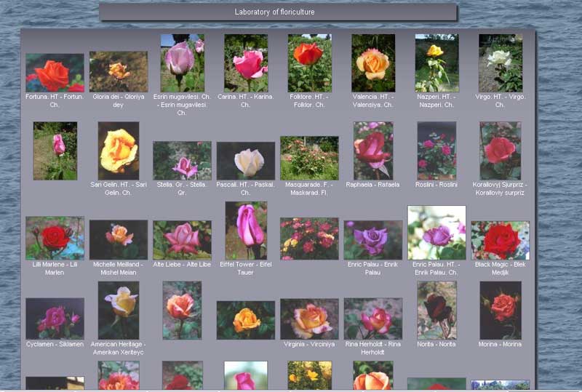
Task: Click the Eiffel Tower rose image
Action: click(246, 231)
